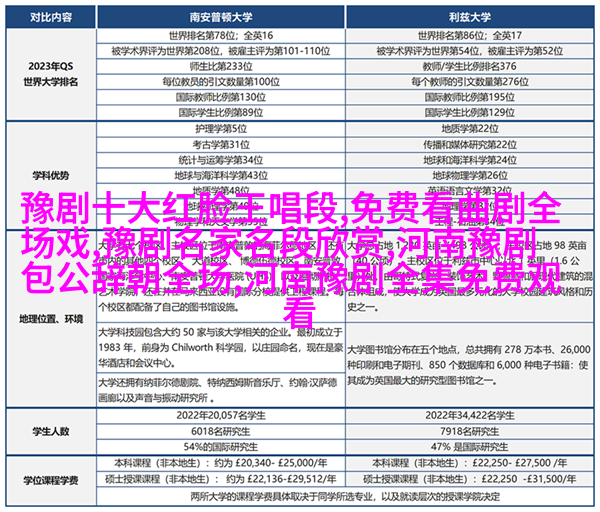600x512 pixels.
Task: Click the '地球与海洋科学第43位' cell
Action: pyautogui.click(x=221, y=176)
